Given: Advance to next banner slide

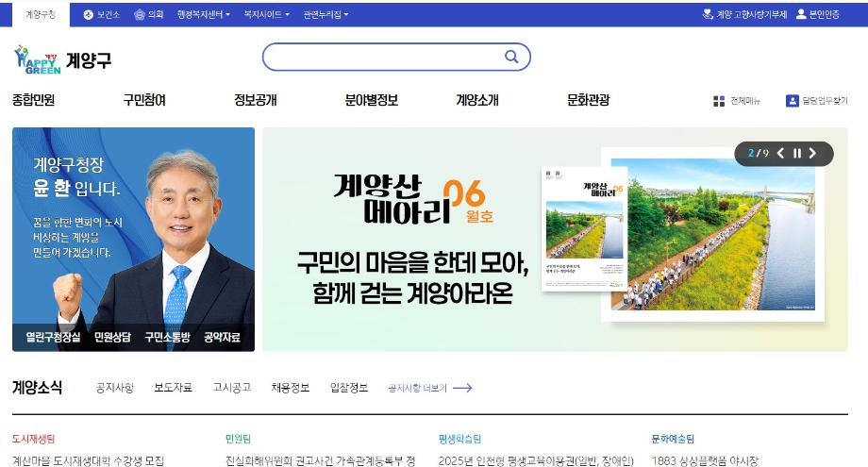Looking at the screenshot, I should [812, 154].
